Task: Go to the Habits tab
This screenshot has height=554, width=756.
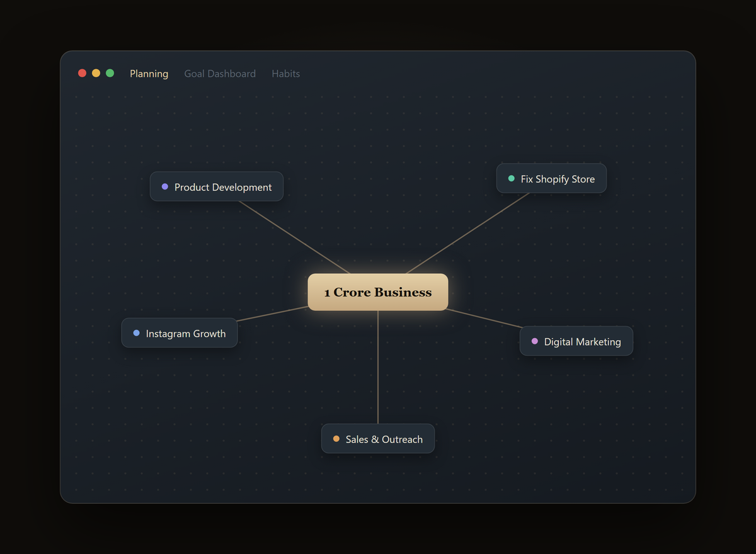Action: (285, 74)
